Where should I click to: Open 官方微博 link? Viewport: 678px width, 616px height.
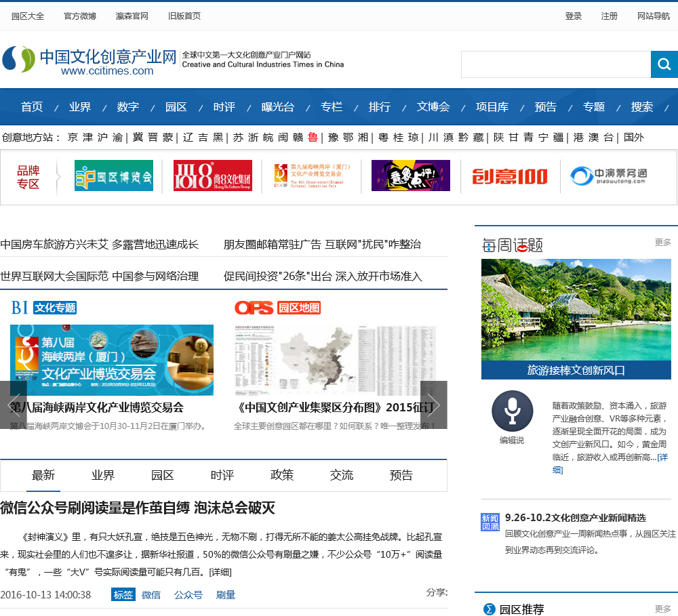tap(80, 16)
